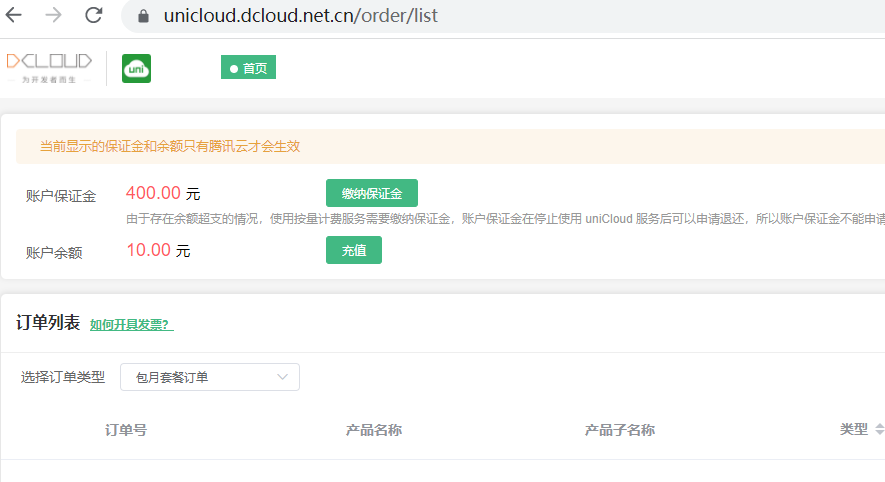Click the 充值 recharge button
The height and width of the screenshot is (482, 885).
point(354,249)
